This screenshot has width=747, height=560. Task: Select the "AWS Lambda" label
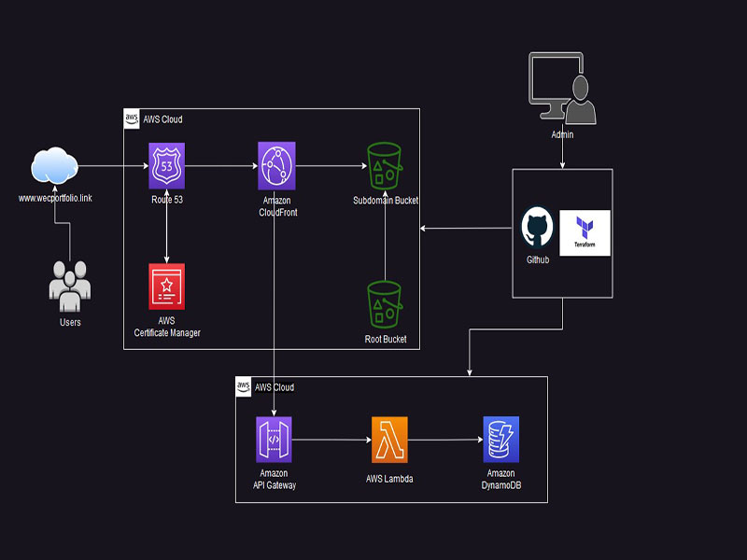coord(389,479)
